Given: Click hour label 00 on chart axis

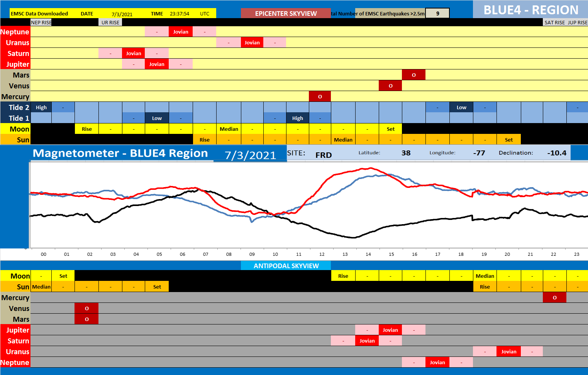Looking at the screenshot, I should point(44,254).
